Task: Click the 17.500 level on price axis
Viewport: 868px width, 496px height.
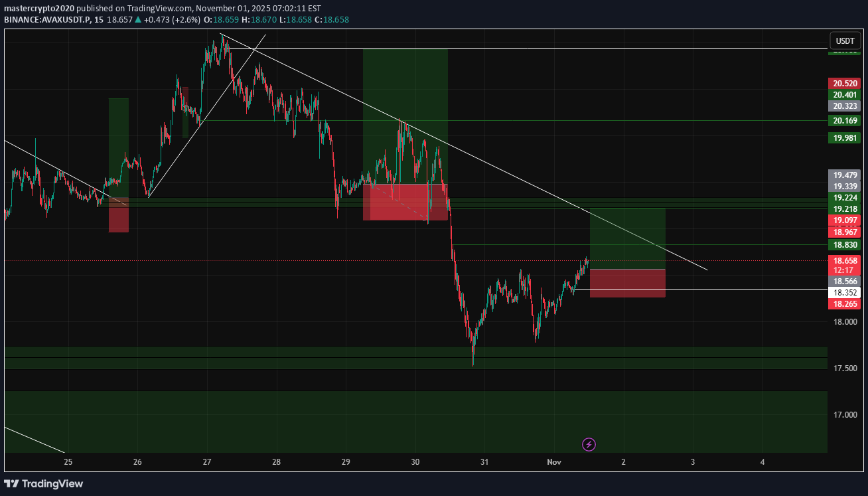Action: (x=844, y=369)
